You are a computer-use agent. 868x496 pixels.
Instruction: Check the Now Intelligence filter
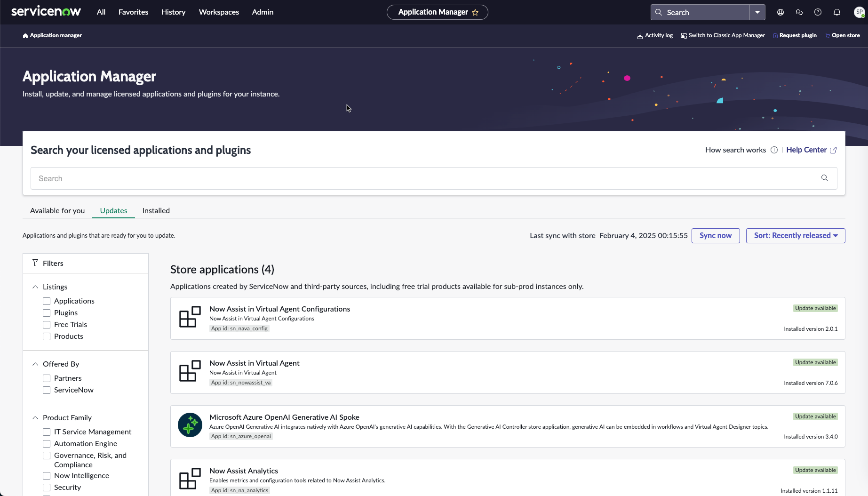[47, 476]
